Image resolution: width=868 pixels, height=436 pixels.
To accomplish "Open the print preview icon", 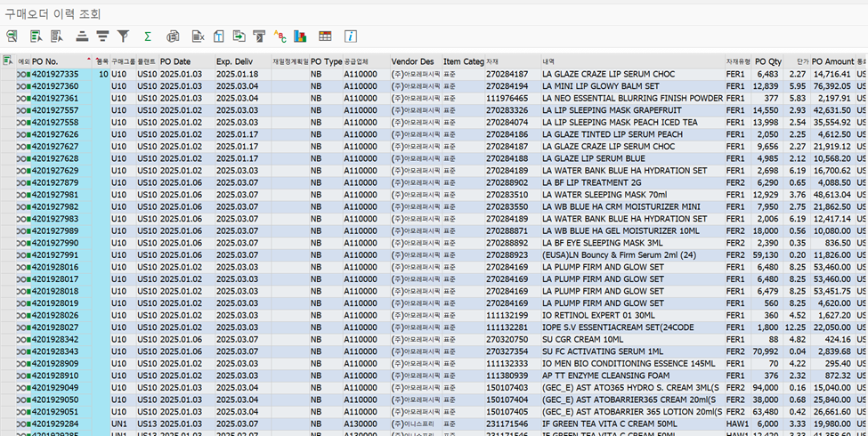I will click(173, 36).
